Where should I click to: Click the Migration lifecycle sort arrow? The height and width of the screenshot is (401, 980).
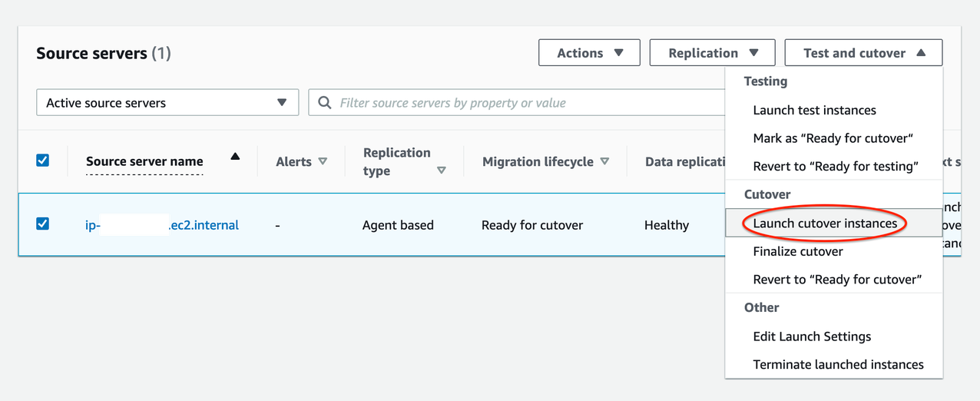[604, 161]
